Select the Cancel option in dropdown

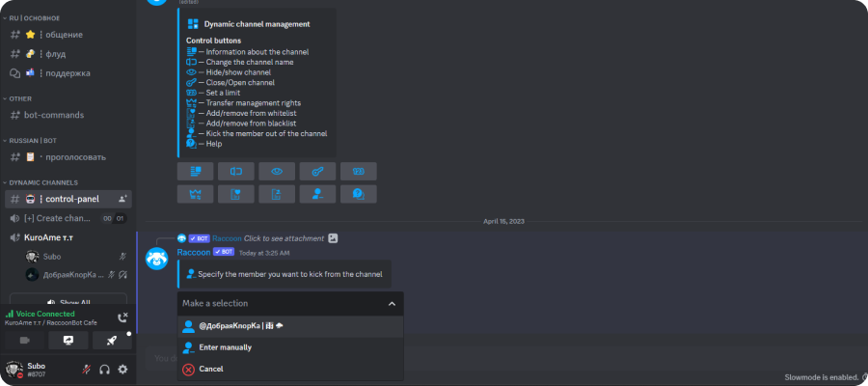(x=290, y=369)
